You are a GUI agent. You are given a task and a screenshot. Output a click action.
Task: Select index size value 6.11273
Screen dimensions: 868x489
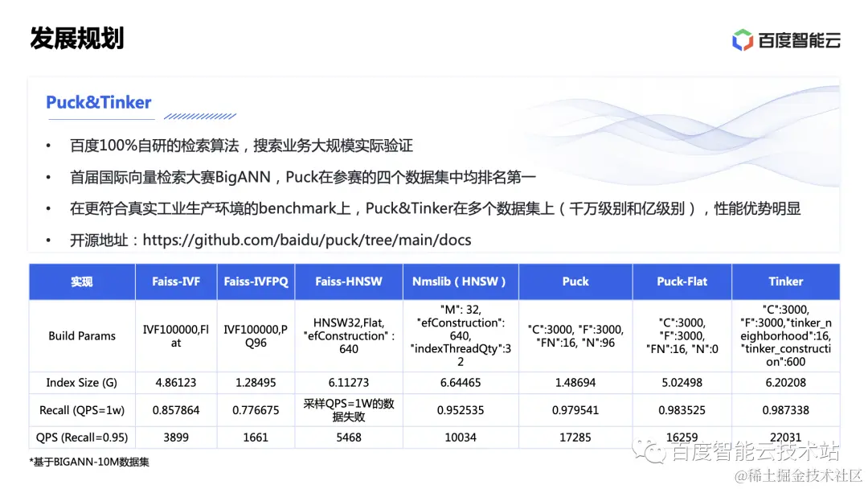click(x=349, y=383)
